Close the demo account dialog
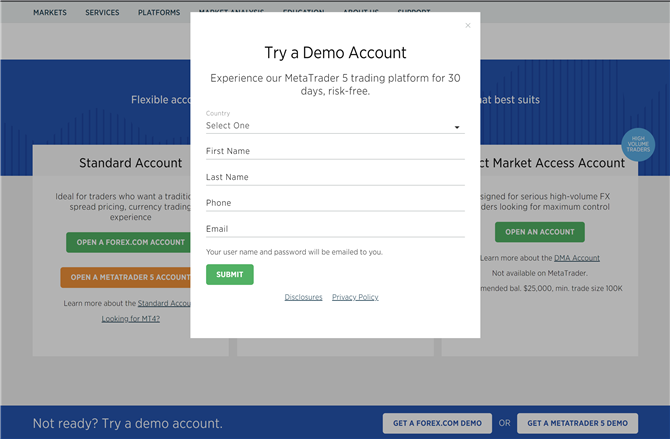670x439 pixels. (x=468, y=26)
